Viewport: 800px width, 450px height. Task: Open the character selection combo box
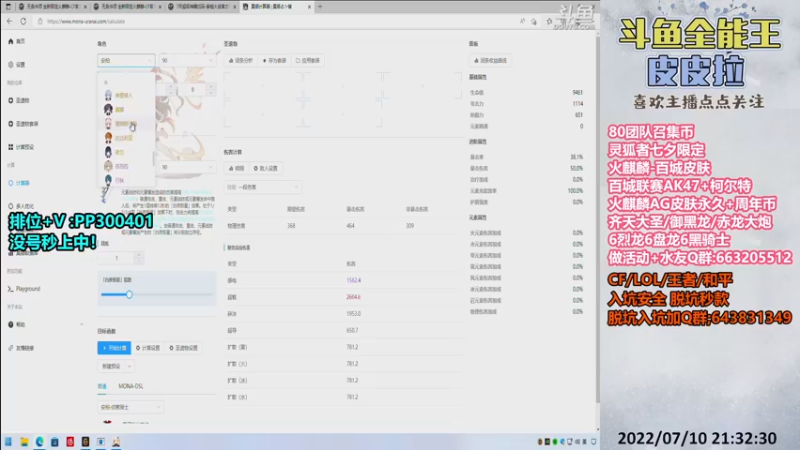(126, 60)
